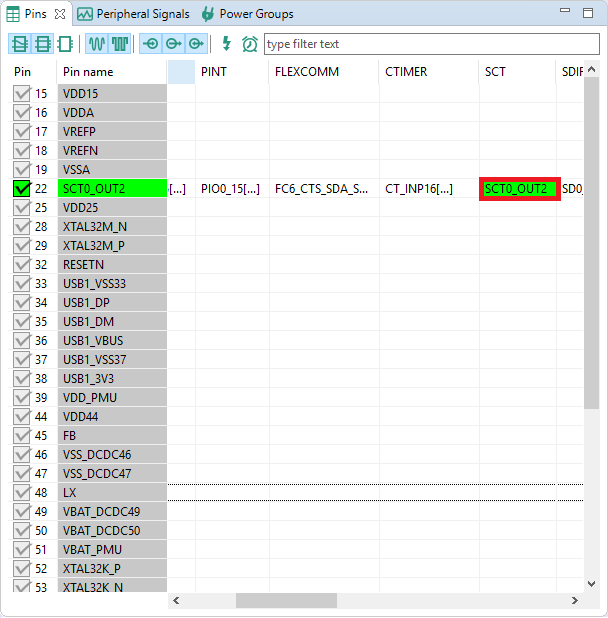
Task: Click the empty chip outline filter icon
Action: (x=65, y=44)
